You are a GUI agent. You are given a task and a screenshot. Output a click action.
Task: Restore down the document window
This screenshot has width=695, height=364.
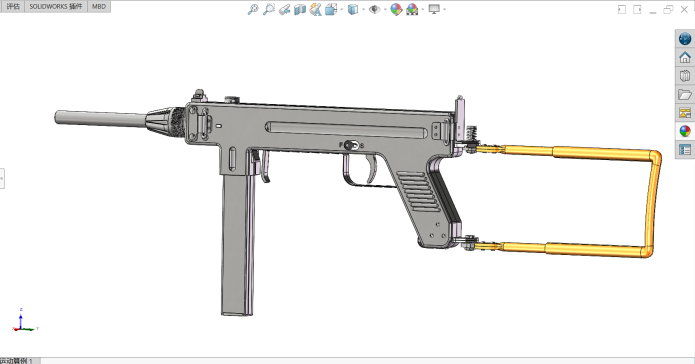(x=668, y=9)
